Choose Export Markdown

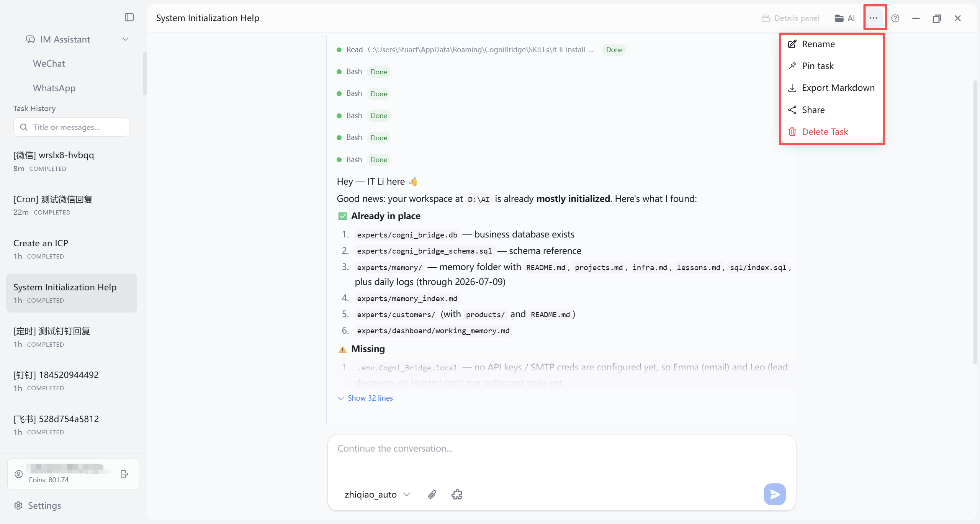click(831, 88)
